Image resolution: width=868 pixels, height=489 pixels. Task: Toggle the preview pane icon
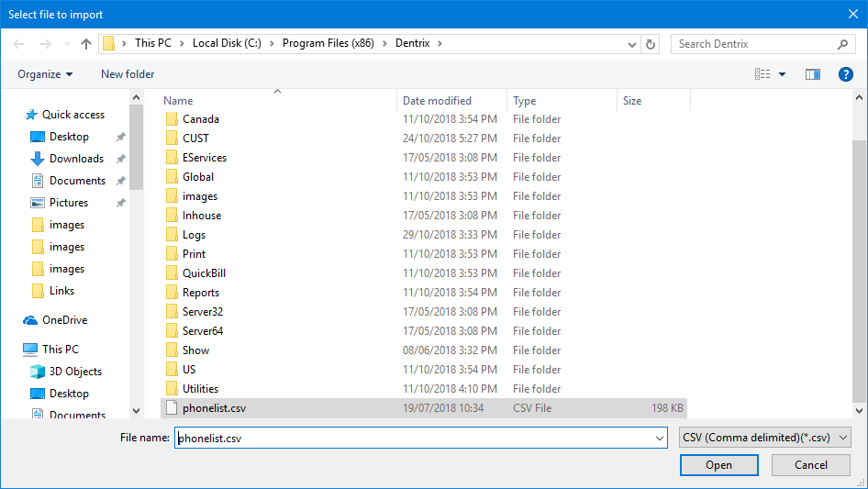click(x=812, y=74)
